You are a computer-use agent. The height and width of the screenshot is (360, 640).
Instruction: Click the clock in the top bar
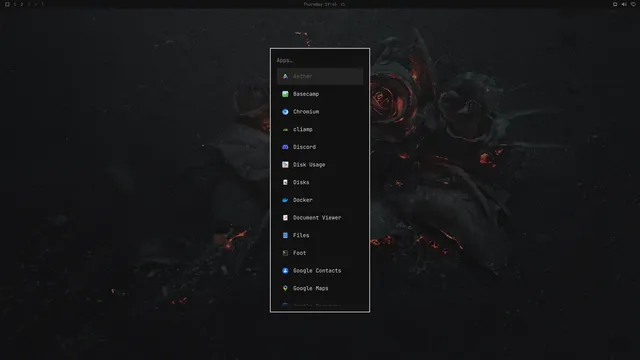pos(320,4)
